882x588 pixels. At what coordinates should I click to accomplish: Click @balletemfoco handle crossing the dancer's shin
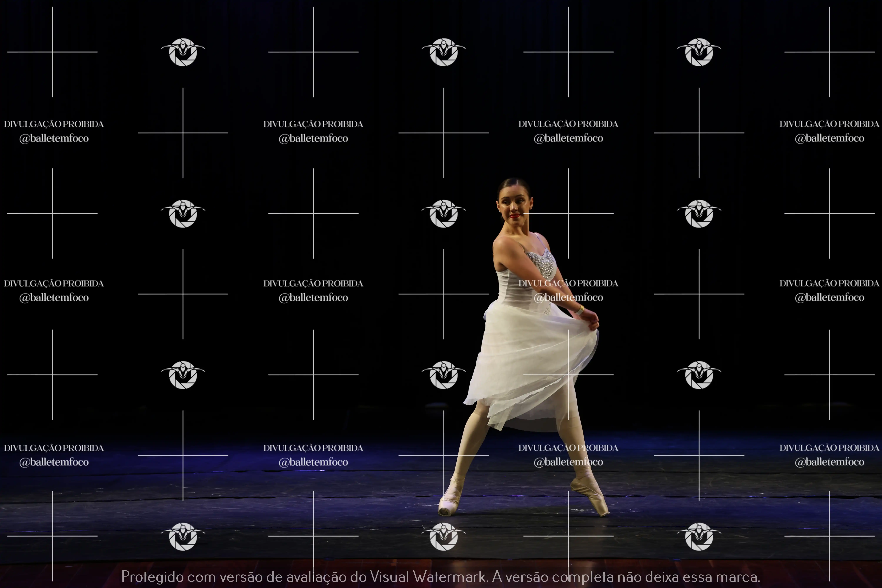(568, 462)
